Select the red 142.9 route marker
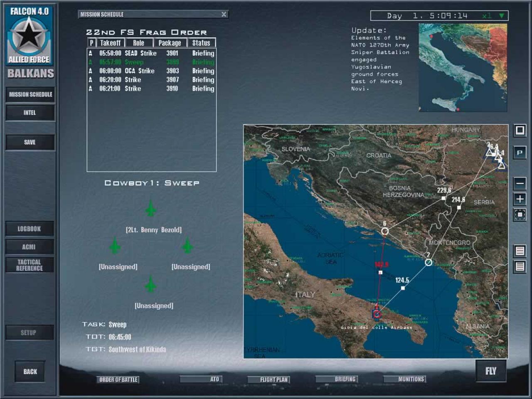The image size is (532, 399). (380, 273)
